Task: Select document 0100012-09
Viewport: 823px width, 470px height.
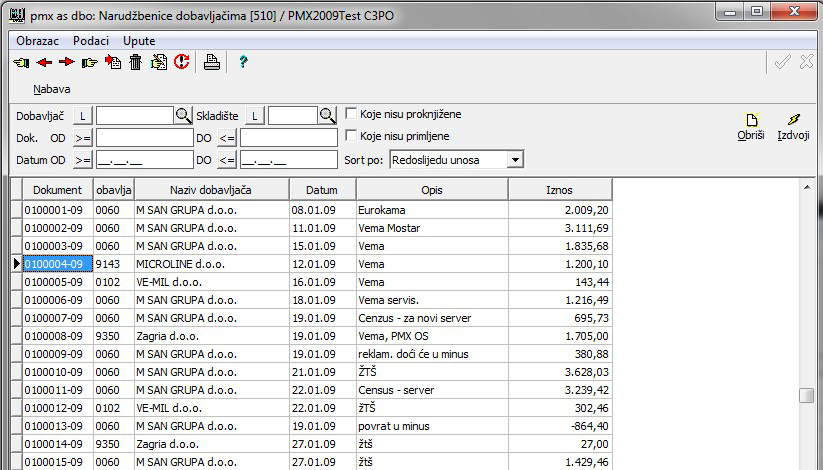Action: [57, 408]
